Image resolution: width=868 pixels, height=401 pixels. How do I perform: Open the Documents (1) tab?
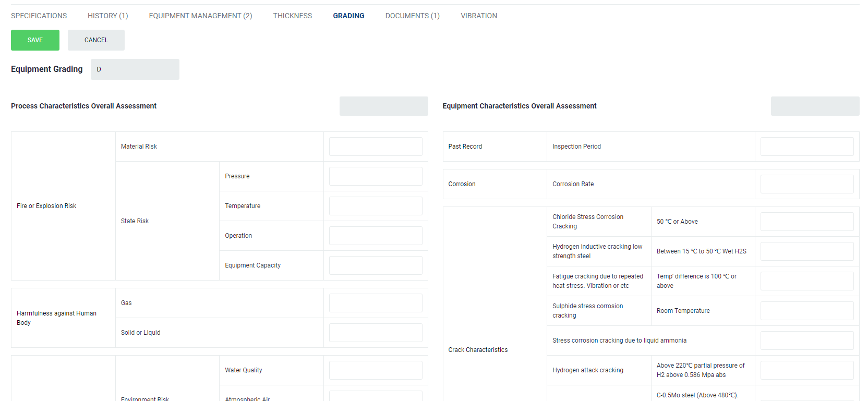point(412,16)
